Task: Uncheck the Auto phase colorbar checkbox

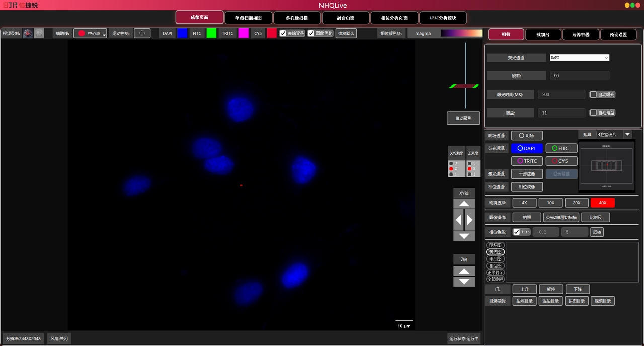Action: click(516, 232)
